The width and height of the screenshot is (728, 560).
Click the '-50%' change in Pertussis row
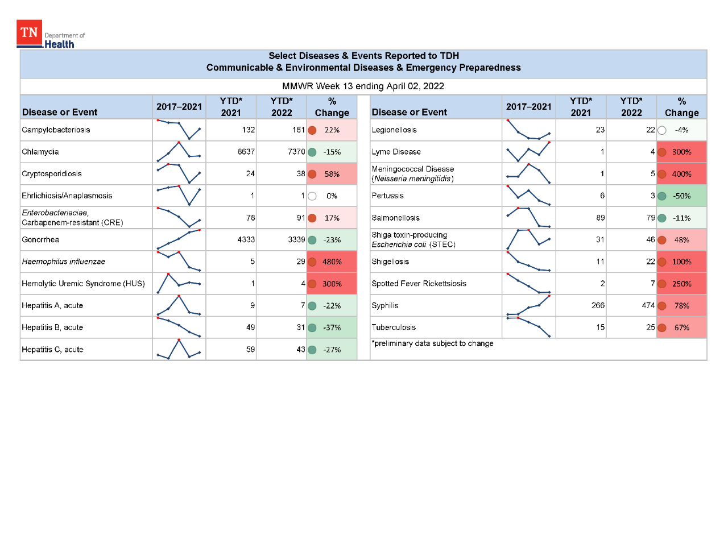682,196
